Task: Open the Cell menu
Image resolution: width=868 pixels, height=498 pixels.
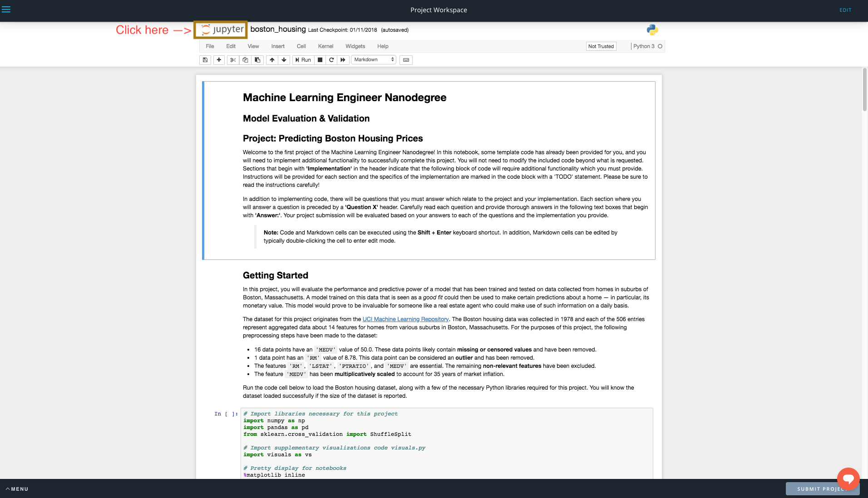Action: (x=301, y=46)
